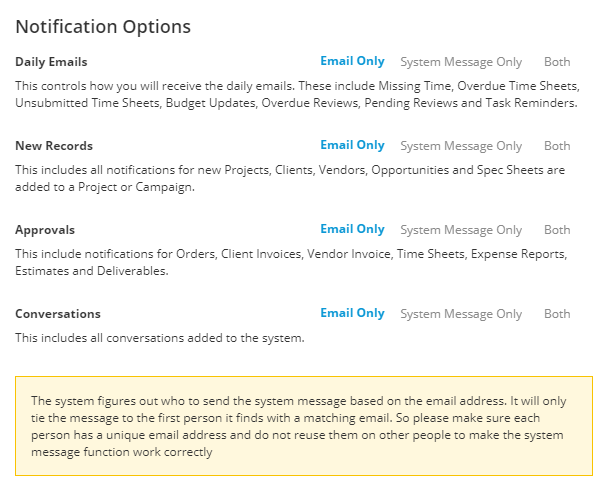Click the Notification Options heading
The height and width of the screenshot is (487, 608).
103,27
